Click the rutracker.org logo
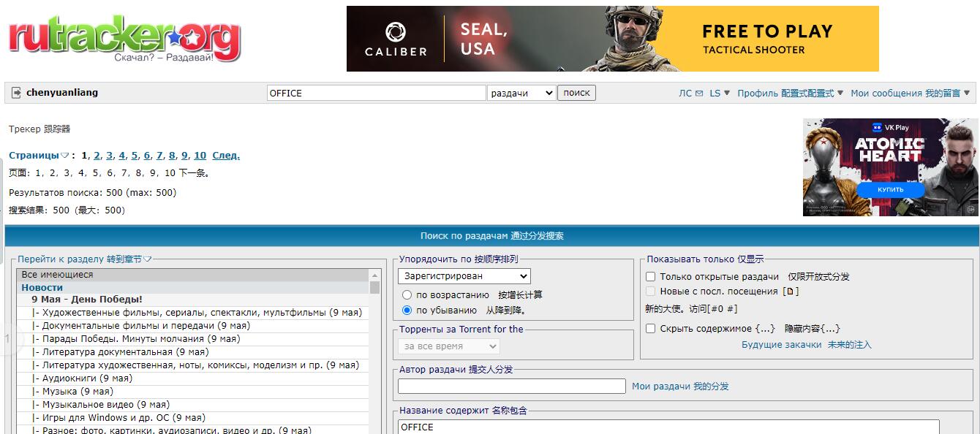This screenshot has height=434, width=980. [x=124, y=37]
